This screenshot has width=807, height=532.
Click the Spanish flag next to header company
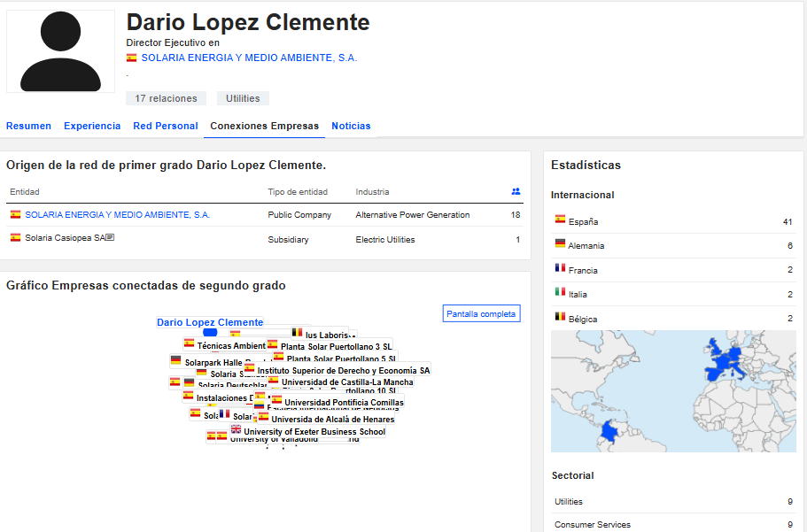(132, 58)
